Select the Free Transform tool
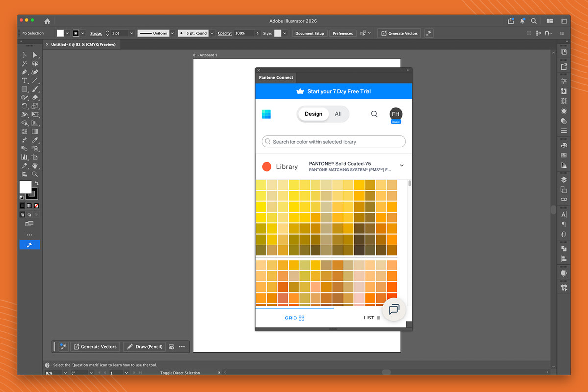The width and height of the screenshot is (588, 392). pyautogui.click(x=35, y=115)
